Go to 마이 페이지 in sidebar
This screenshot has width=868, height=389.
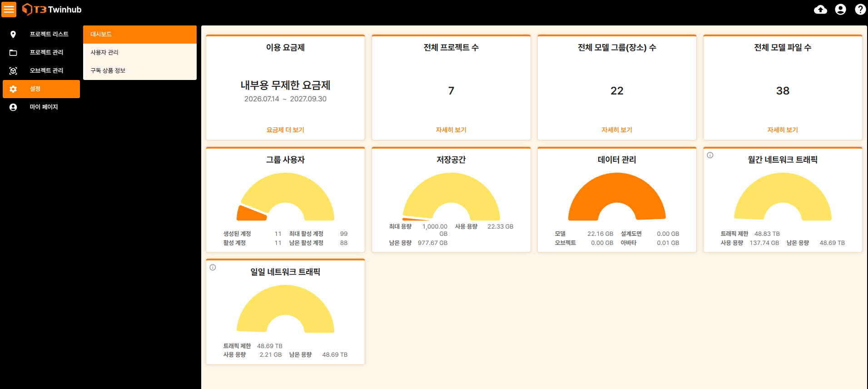point(41,107)
